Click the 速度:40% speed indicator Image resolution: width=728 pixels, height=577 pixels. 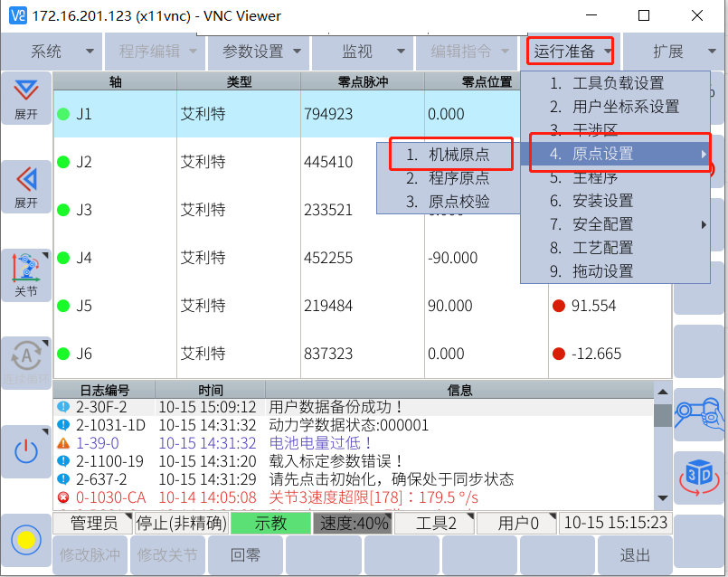point(352,523)
